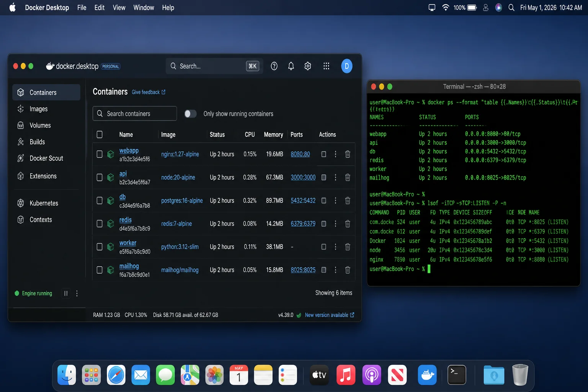Click the Terminal window title bar
The height and width of the screenshot is (392, 588).
pyautogui.click(x=474, y=87)
